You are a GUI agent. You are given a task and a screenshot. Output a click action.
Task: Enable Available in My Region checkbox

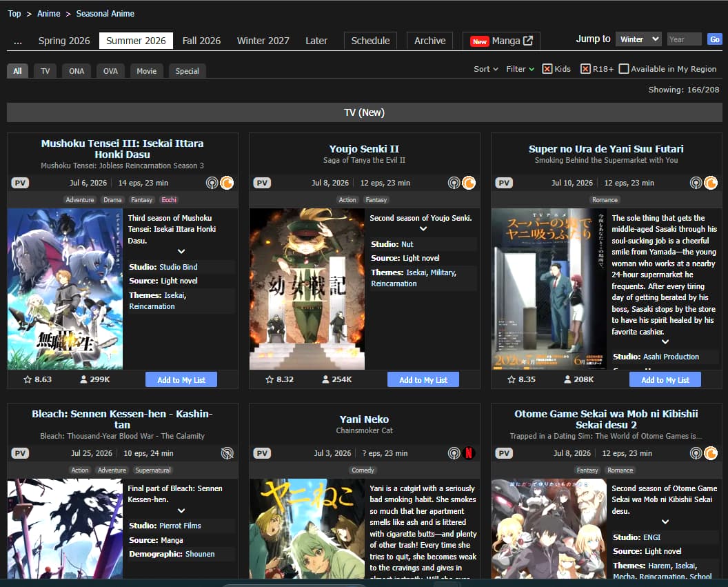[624, 69]
